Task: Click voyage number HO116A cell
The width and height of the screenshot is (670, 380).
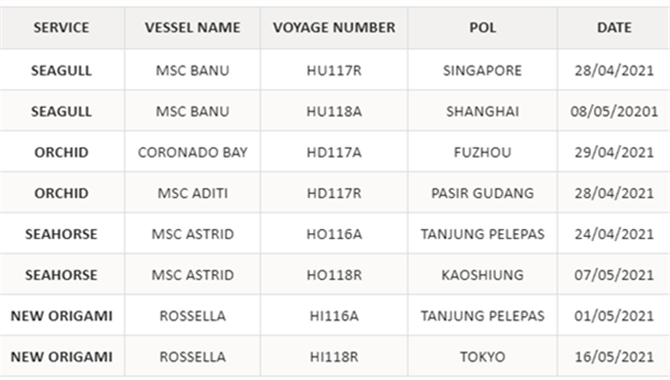Action: click(x=334, y=234)
